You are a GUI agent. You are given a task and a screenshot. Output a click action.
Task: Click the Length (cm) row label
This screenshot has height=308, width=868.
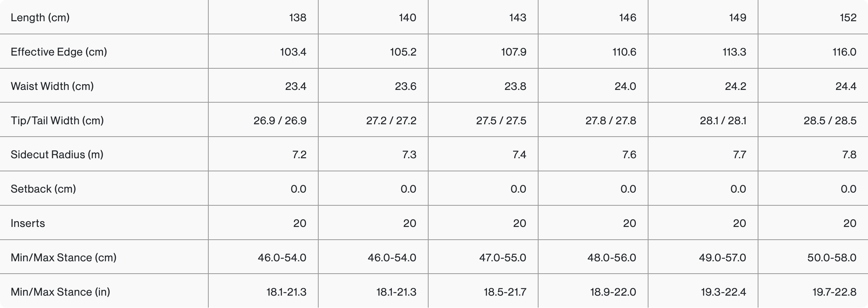click(x=40, y=18)
